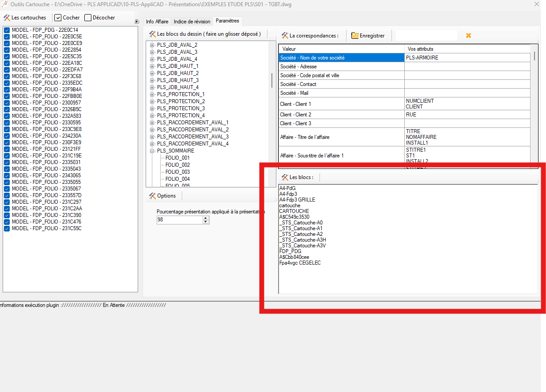Select the Société - Adresse row
The image size is (546, 392).
pos(340,66)
